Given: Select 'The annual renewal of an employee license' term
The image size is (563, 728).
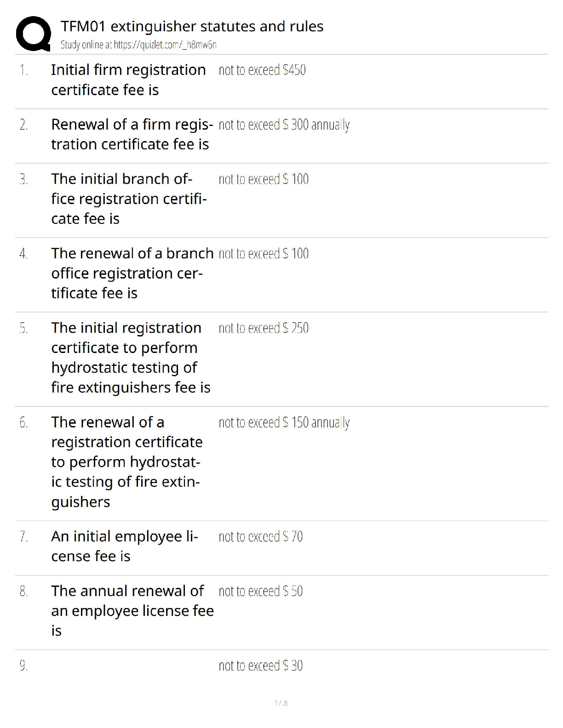Looking at the screenshot, I should click(132, 610).
